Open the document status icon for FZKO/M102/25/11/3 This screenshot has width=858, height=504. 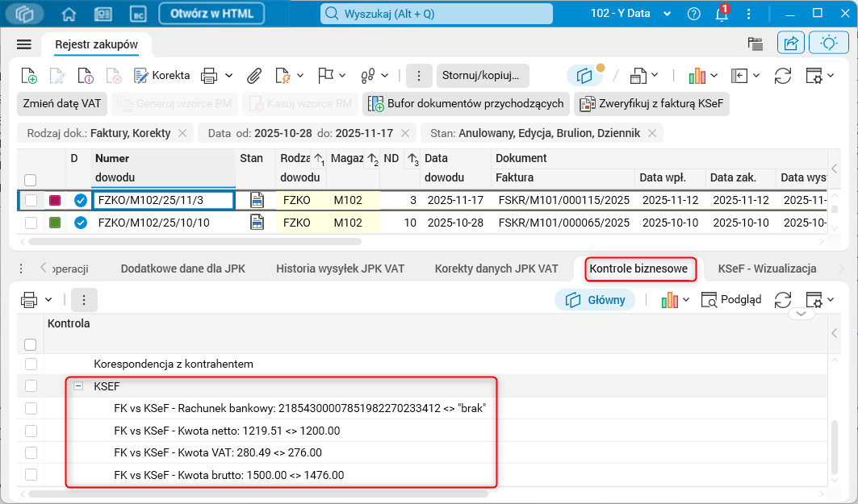tap(257, 200)
